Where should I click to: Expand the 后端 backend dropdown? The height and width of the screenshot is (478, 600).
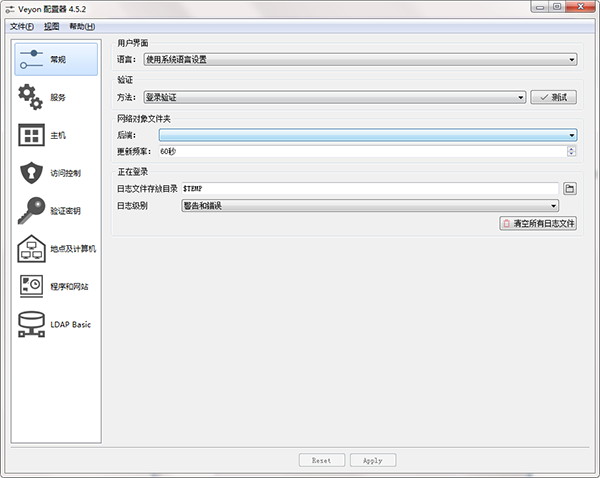pos(367,135)
